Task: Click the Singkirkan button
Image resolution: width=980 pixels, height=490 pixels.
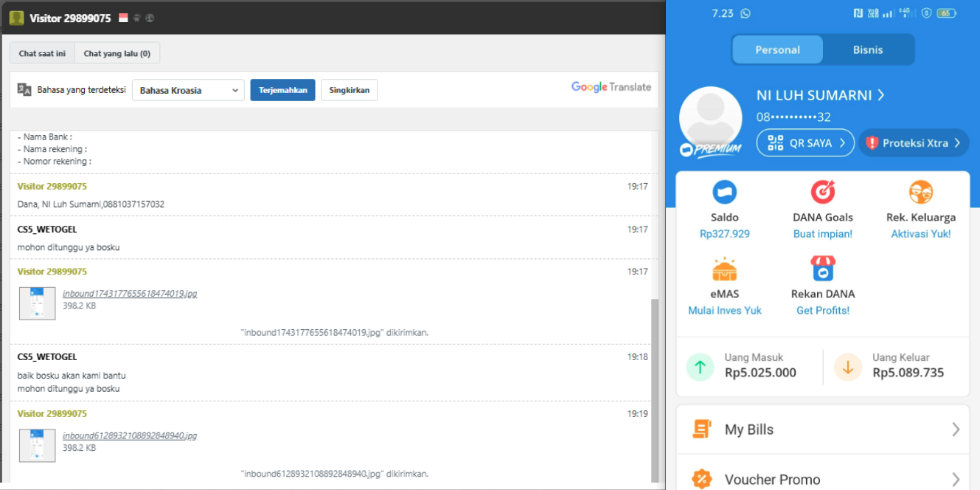Action: pos(350,90)
